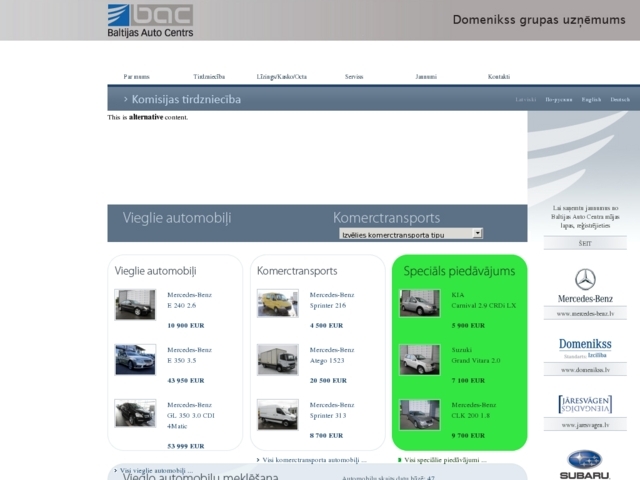Screen dimensions: 640x480
Task: Click the Mercedes-Benz E 350 3.5 link
Action: pos(189,355)
